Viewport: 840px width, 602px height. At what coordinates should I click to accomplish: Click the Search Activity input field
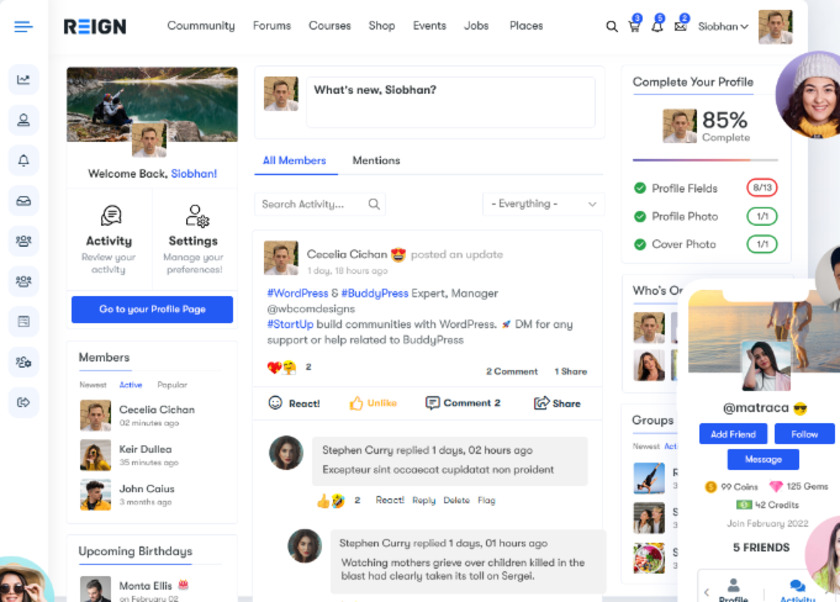[320, 204]
